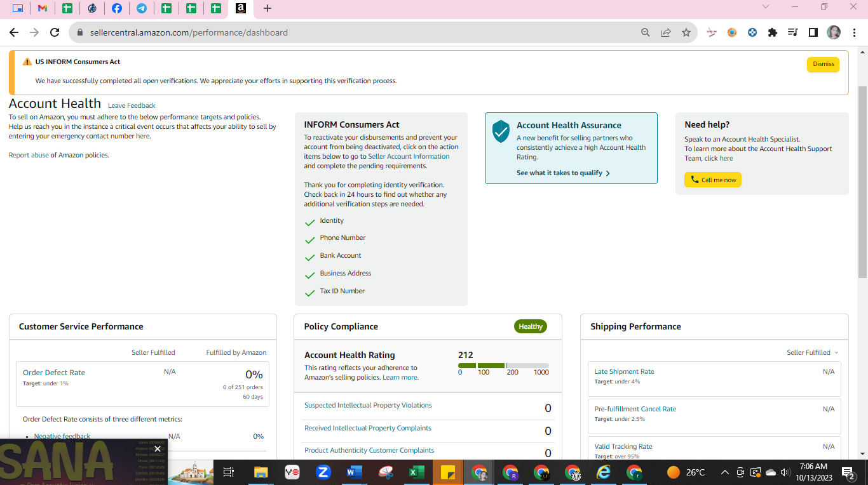The width and height of the screenshot is (868, 485).
Task: Open the Negative feedback link
Action: (62, 437)
